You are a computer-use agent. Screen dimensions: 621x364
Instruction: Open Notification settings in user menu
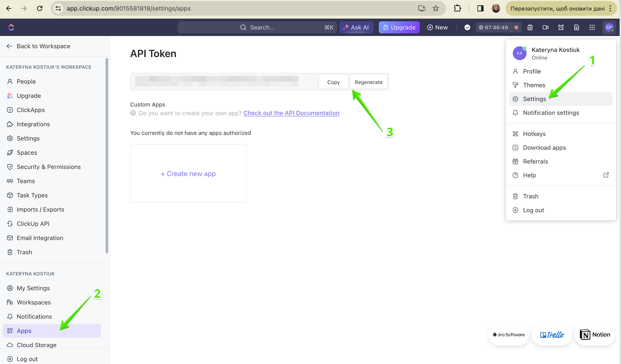[561, 113]
